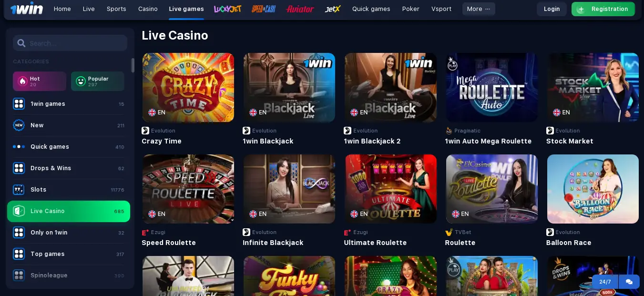The width and height of the screenshot is (644, 296).
Task: Open the Crazy Time game thumbnail
Action: coord(188,87)
